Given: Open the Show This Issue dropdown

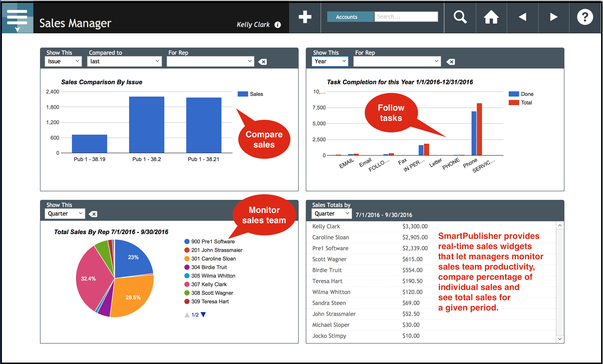Looking at the screenshot, I should (x=63, y=61).
